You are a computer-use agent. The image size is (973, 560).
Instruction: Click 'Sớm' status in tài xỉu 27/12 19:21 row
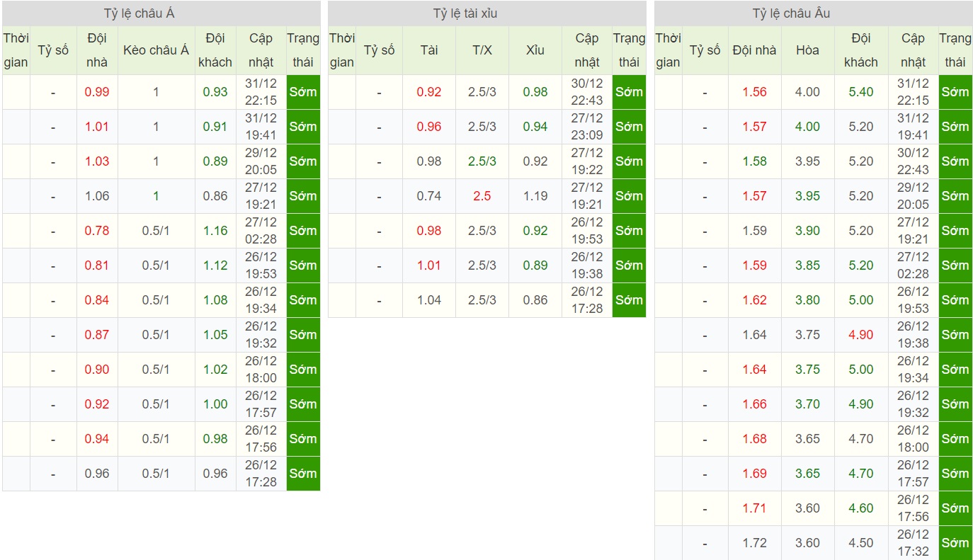pyautogui.click(x=629, y=196)
